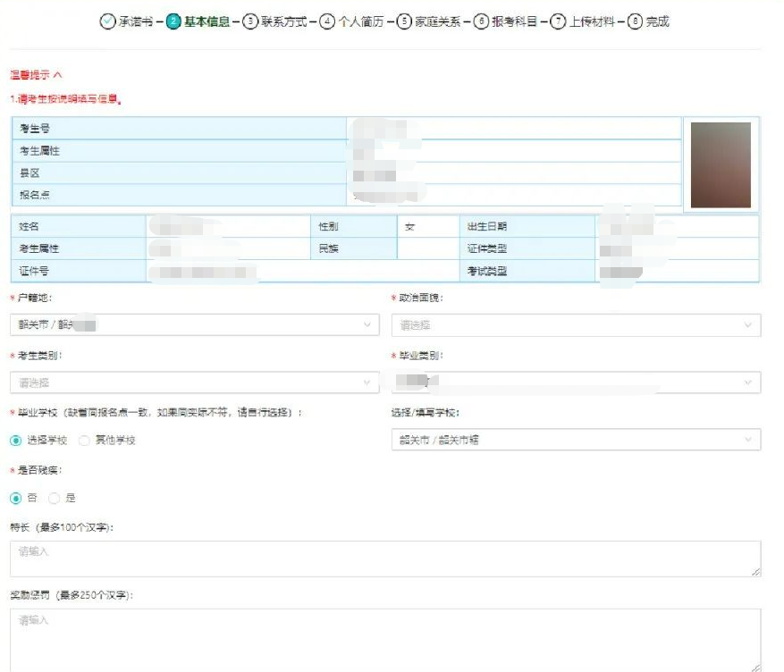The image size is (784, 672).
Task: Click the step 4 circle icon for 个人简历
Action: coord(327,21)
